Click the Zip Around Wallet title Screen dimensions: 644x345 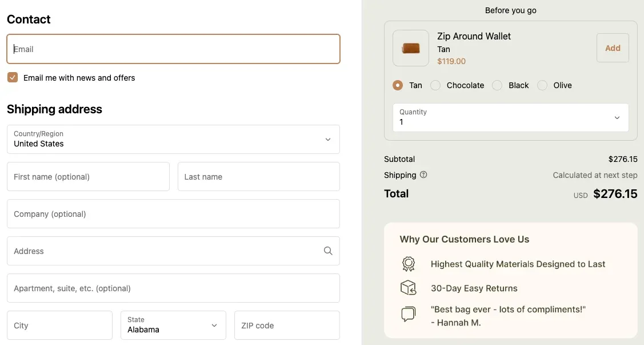click(474, 36)
